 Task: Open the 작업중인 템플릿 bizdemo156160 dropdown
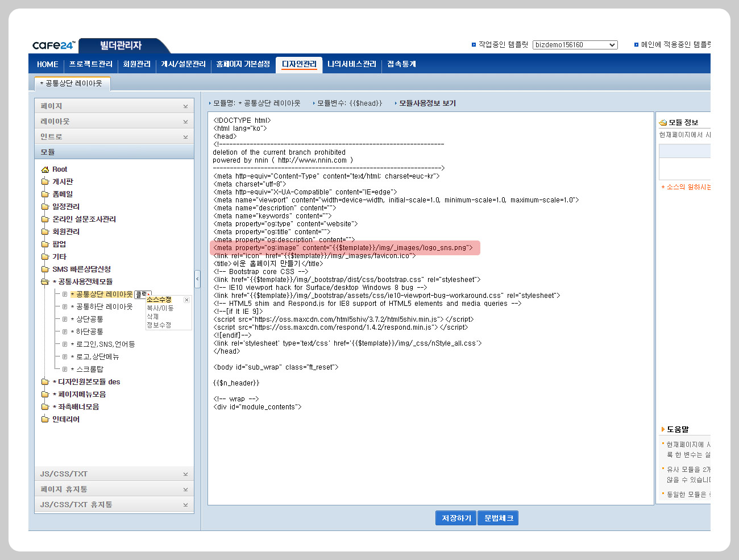point(575,45)
